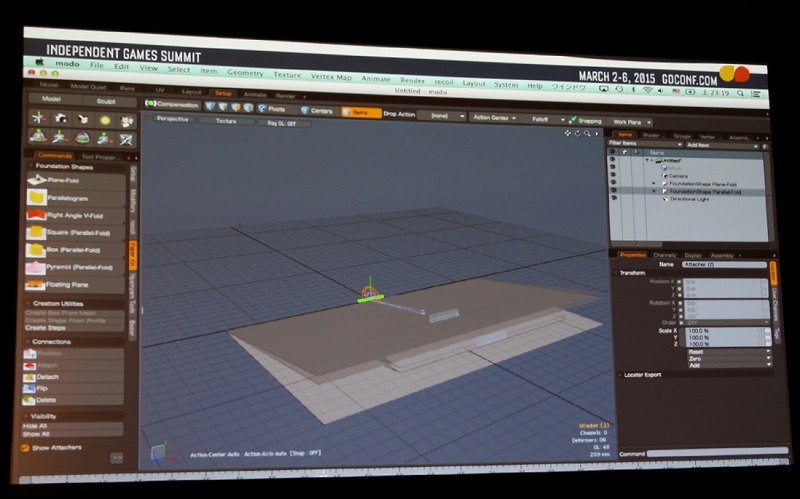Click the Detach connection icon

click(30, 377)
